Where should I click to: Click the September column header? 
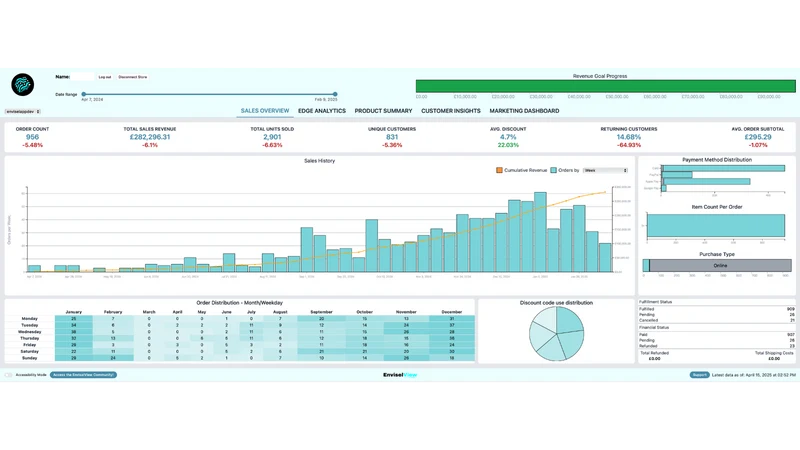pos(321,312)
